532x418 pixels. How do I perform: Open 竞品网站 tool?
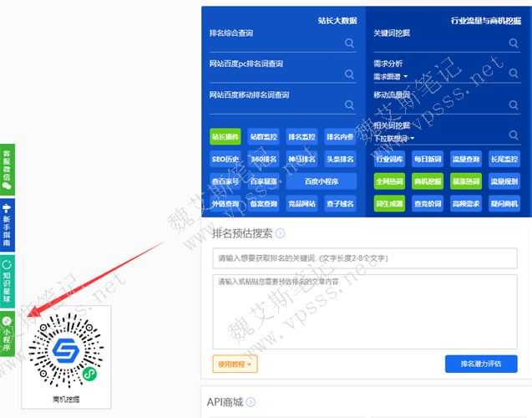click(x=302, y=204)
